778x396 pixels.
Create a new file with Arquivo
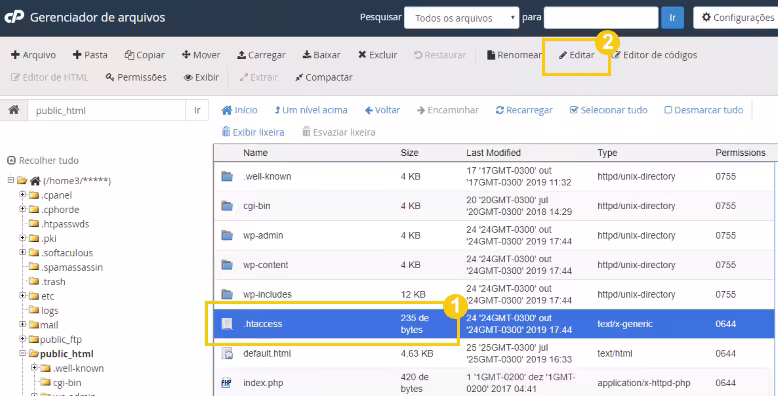33,55
